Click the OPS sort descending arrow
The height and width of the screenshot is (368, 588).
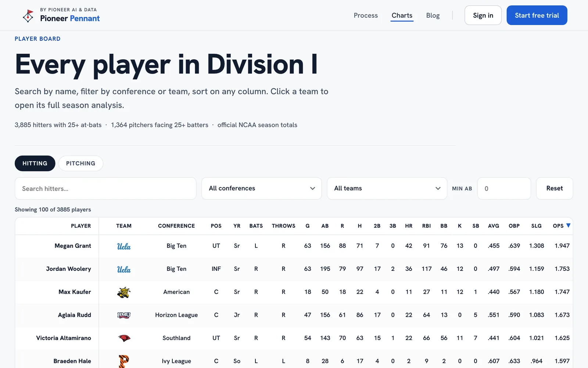tap(568, 226)
